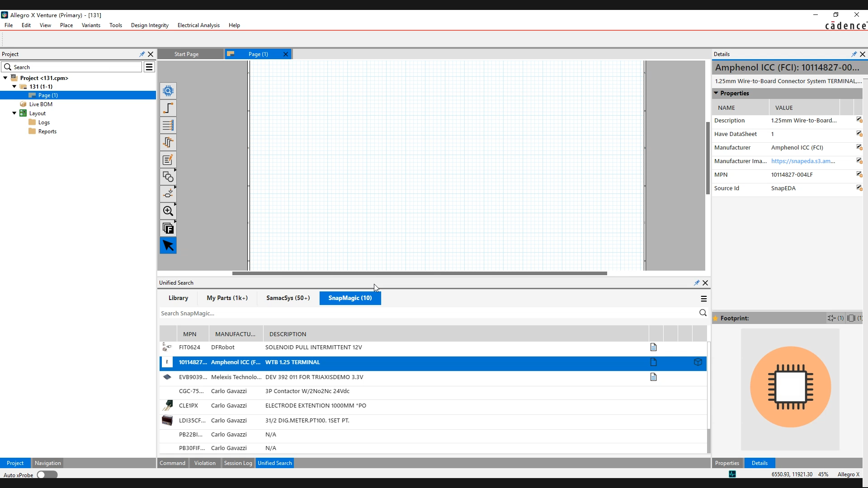Click the Project panel Search field

pos(72,67)
